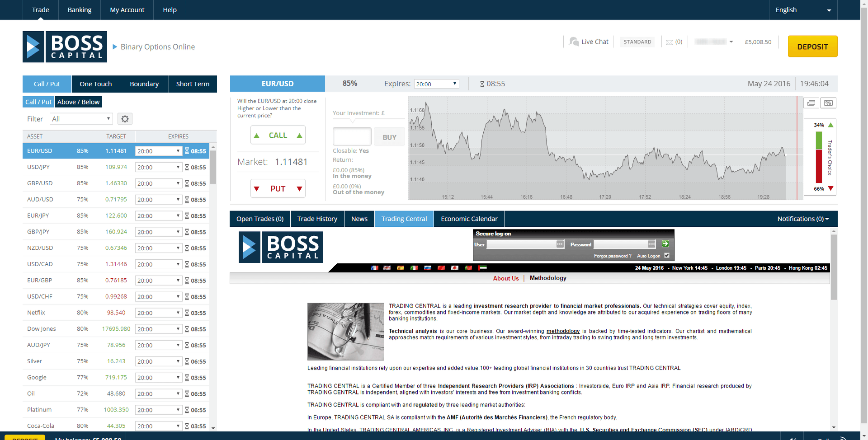Click the yellow DEPOSIT button

pos(812,47)
